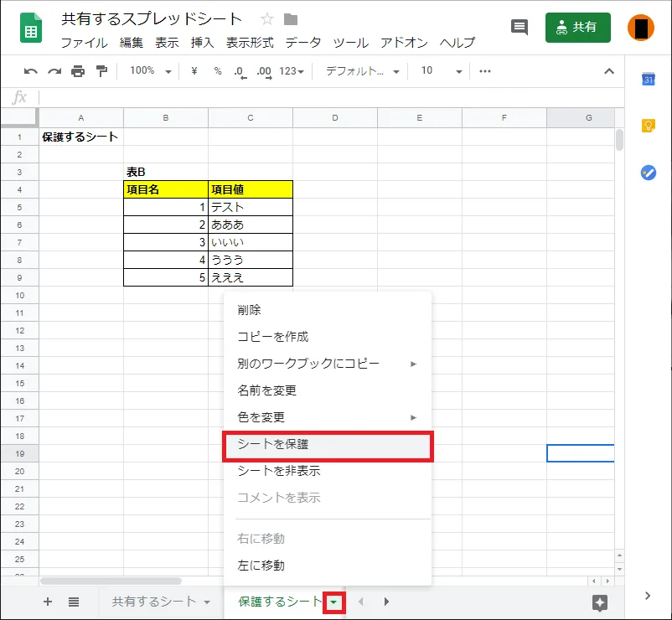The width and height of the screenshot is (672, 620).
Task: Open the 100% zoom dropdown
Action: point(151,70)
